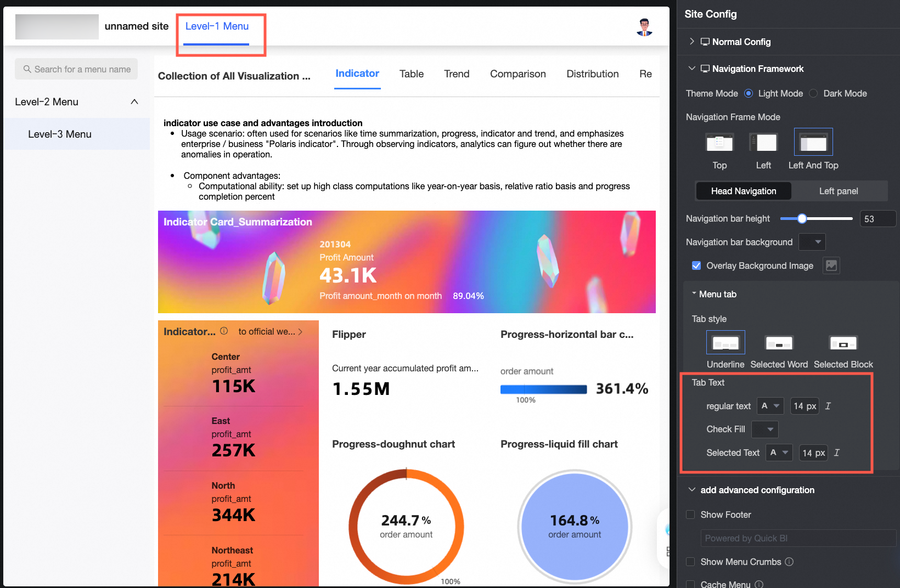Collapse the Menu tab section
This screenshot has width=900, height=588.
[694, 293]
